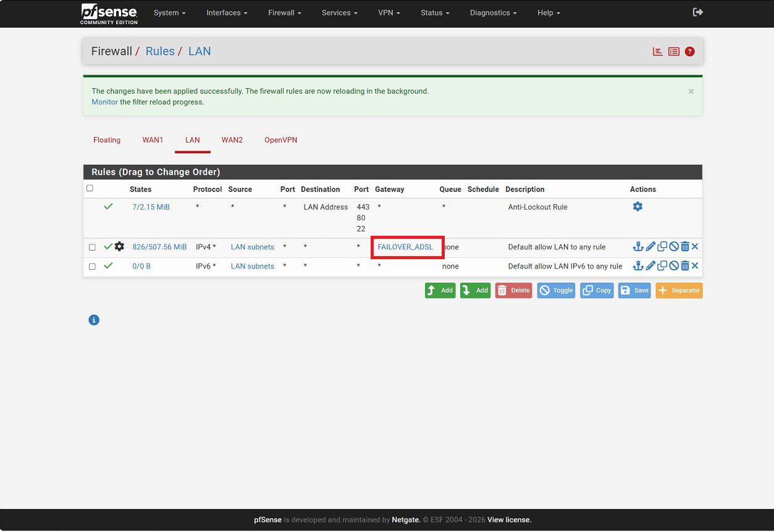Image resolution: width=774 pixels, height=532 pixels.
Task: Click the orange Separator button
Action: click(679, 291)
